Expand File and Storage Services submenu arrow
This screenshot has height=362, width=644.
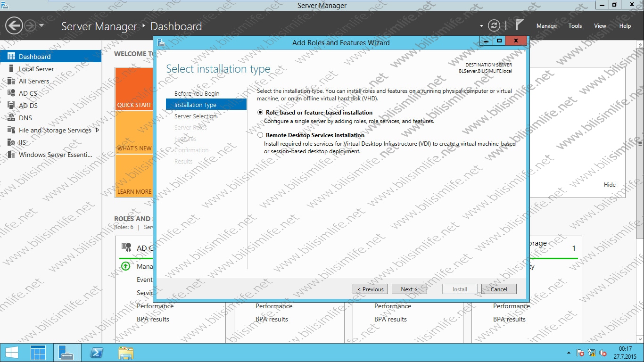[x=98, y=130]
